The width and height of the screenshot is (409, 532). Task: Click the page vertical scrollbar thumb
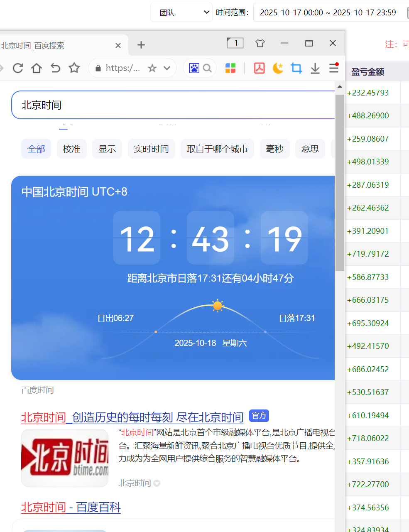coord(340,183)
